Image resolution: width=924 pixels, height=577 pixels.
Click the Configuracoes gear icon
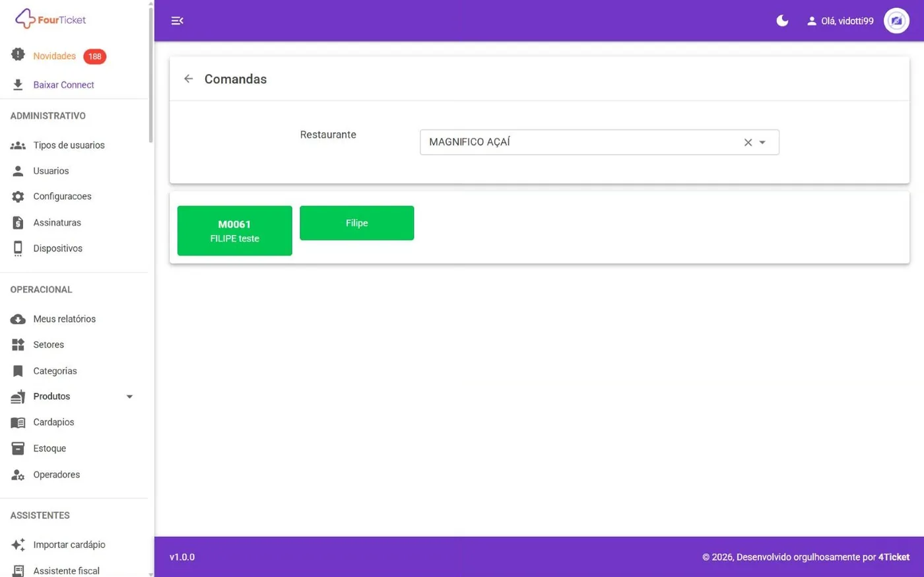18,197
